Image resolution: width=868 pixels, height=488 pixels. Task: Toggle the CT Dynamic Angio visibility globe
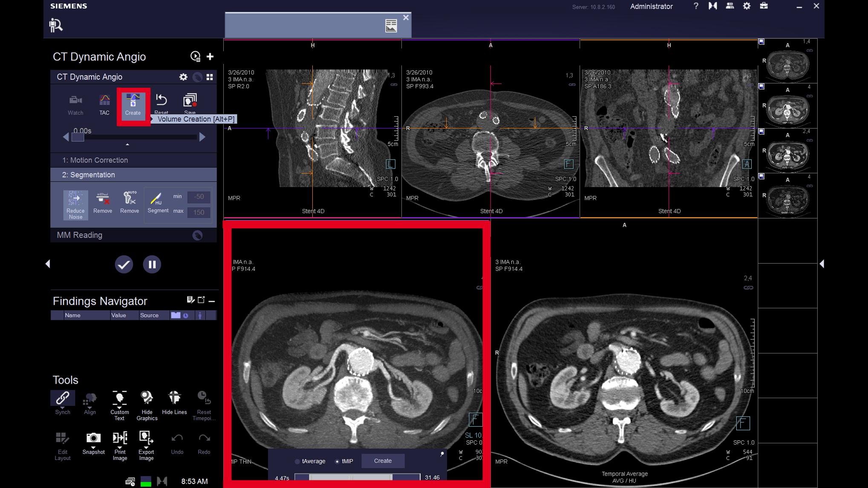pos(197,77)
